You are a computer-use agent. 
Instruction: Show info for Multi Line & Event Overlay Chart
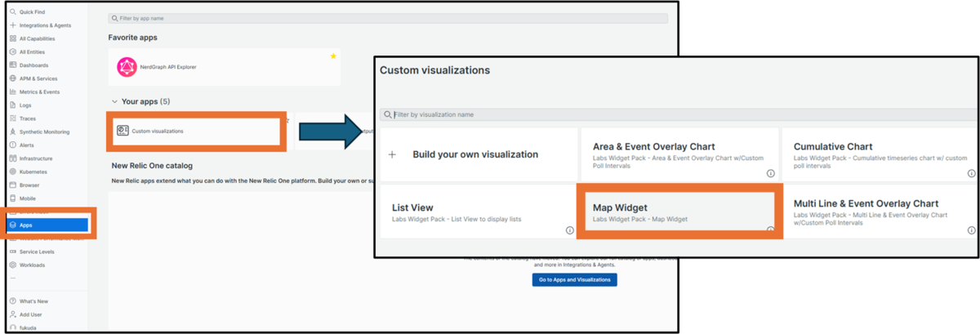tap(971, 230)
